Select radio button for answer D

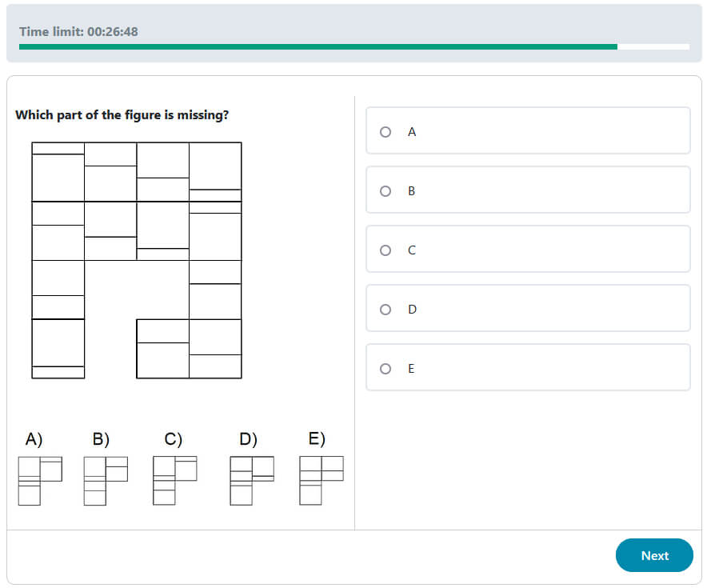pyautogui.click(x=385, y=309)
